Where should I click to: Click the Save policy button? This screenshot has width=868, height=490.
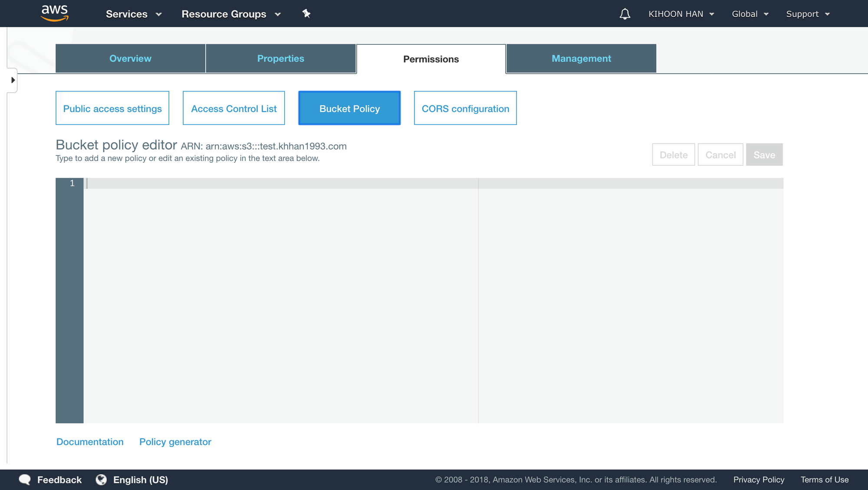pos(764,155)
